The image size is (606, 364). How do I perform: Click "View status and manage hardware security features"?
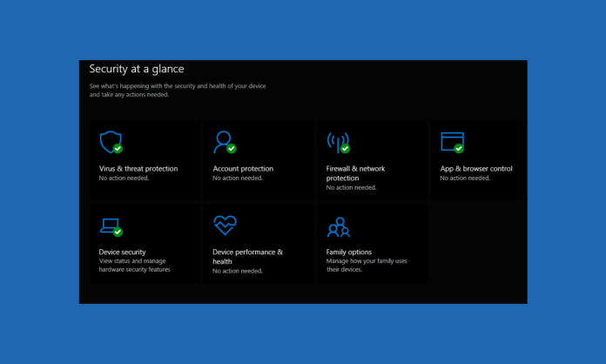(x=135, y=266)
